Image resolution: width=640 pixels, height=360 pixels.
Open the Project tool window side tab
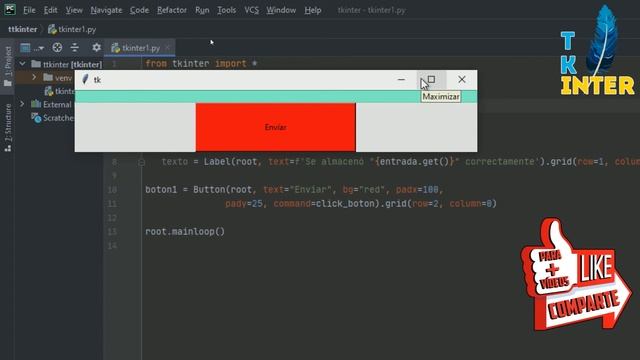pos(8,67)
